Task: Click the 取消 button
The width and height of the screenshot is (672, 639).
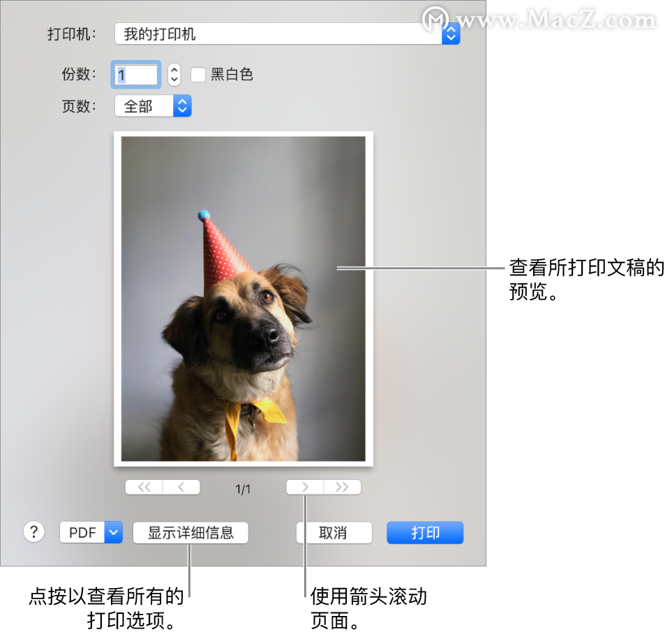Action: point(334,533)
